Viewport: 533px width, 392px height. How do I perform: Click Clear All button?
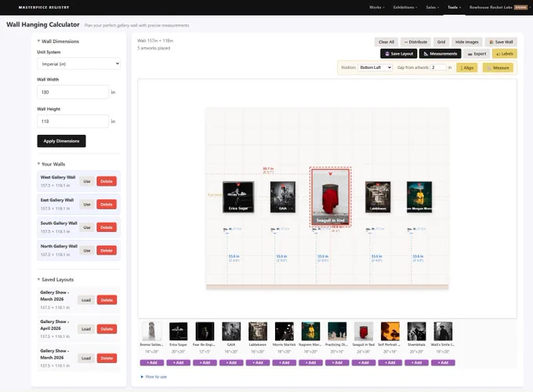pos(386,42)
